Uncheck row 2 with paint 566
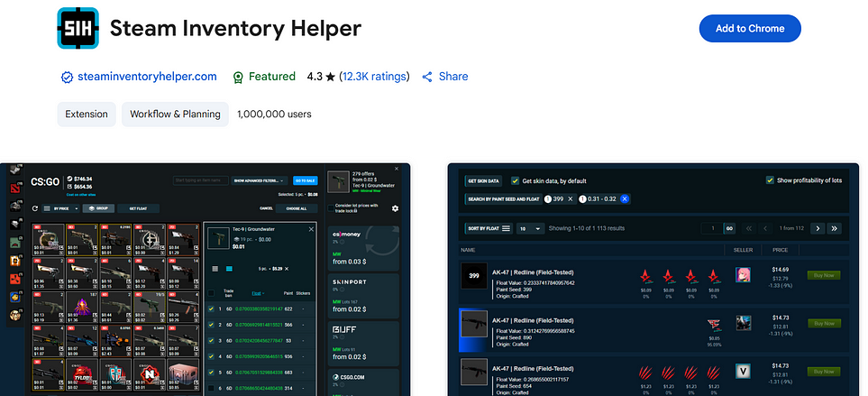The image size is (868, 396). coord(211,325)
